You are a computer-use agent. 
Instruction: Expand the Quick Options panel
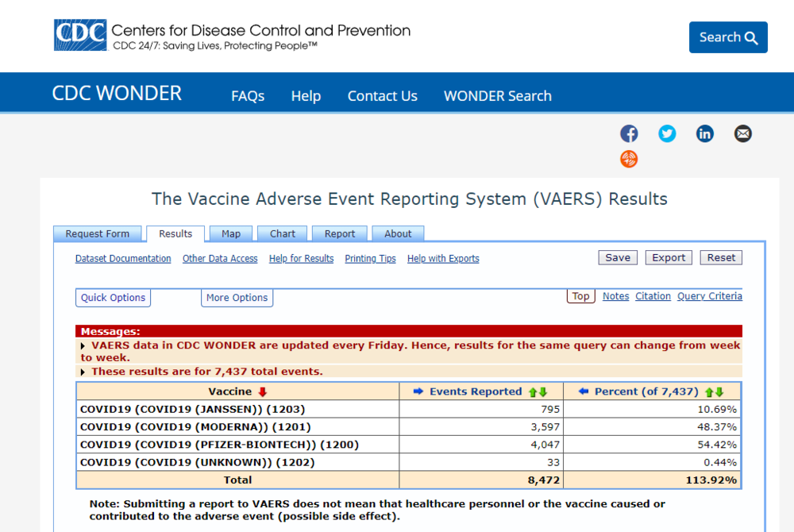(114, 298)
